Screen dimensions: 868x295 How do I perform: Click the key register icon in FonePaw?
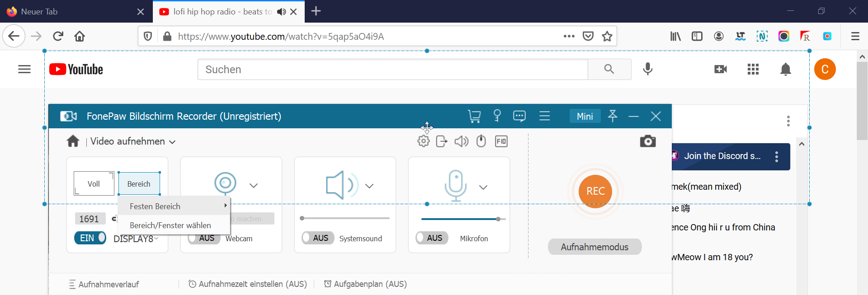pyautogui.click(x=497, y=116)
